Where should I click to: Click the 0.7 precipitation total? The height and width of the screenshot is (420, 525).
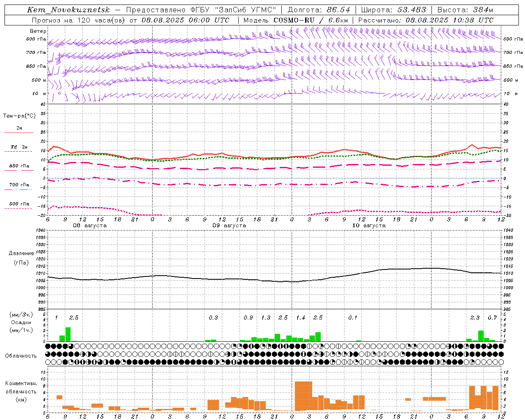(492, 318)
